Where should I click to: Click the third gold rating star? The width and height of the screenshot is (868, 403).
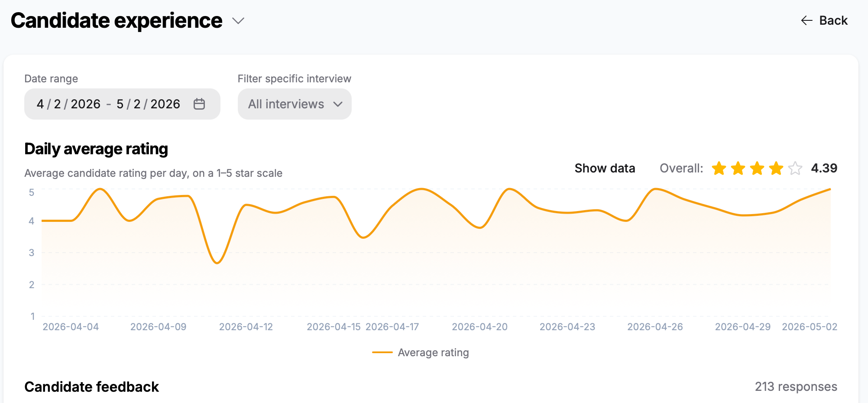click(757, 168)
